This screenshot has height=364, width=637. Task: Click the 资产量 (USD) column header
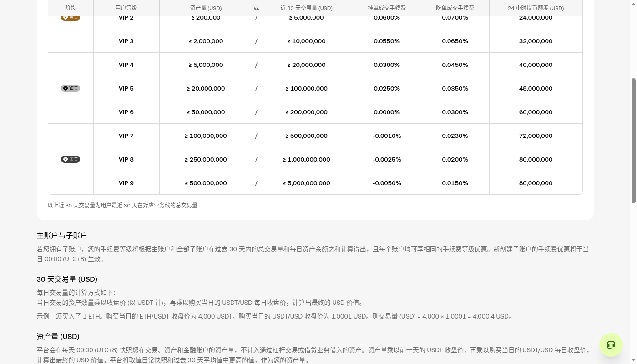pyautogui.click(x=206, y=8)
